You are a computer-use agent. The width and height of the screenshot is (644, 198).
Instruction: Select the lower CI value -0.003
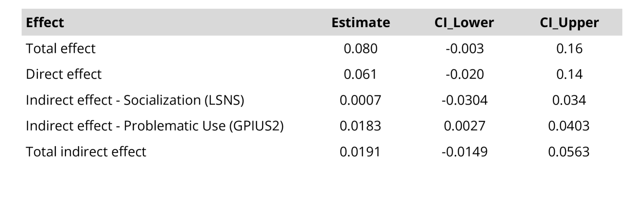click(x=464, y=48)
